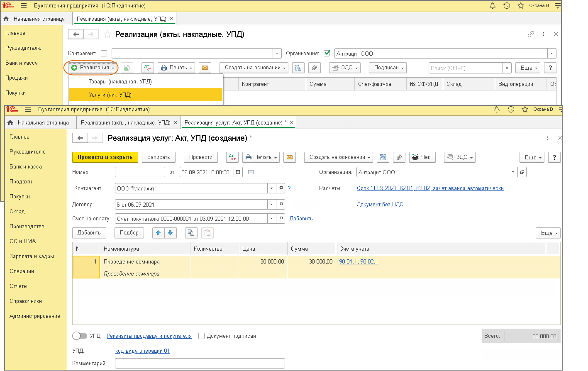Open Счет на оплату card icon
The image size is (588, 371).
[x=281, y=219]
